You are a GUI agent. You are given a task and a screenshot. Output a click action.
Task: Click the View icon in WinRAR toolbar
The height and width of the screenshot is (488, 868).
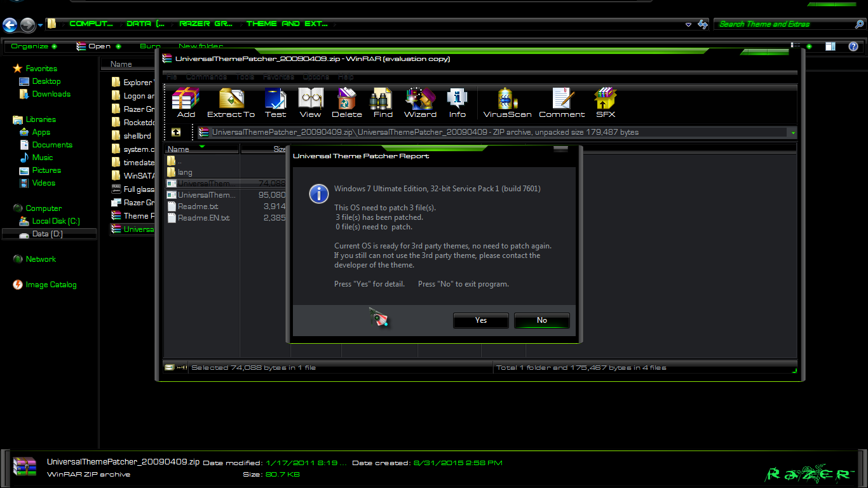(x=310, y=102)
